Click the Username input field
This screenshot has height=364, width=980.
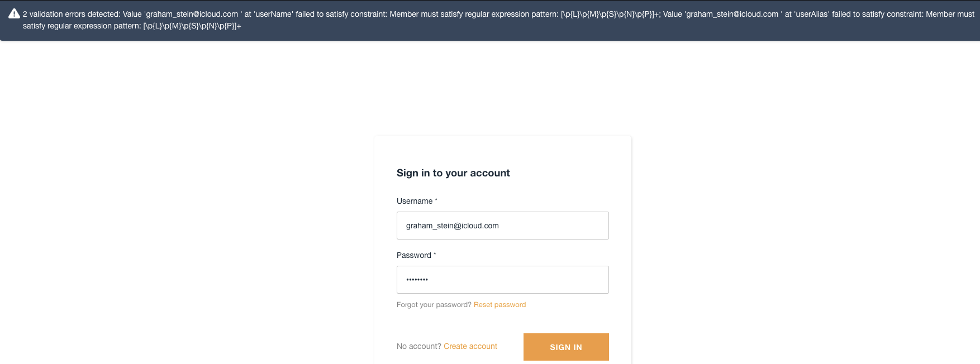pos(502,226)
